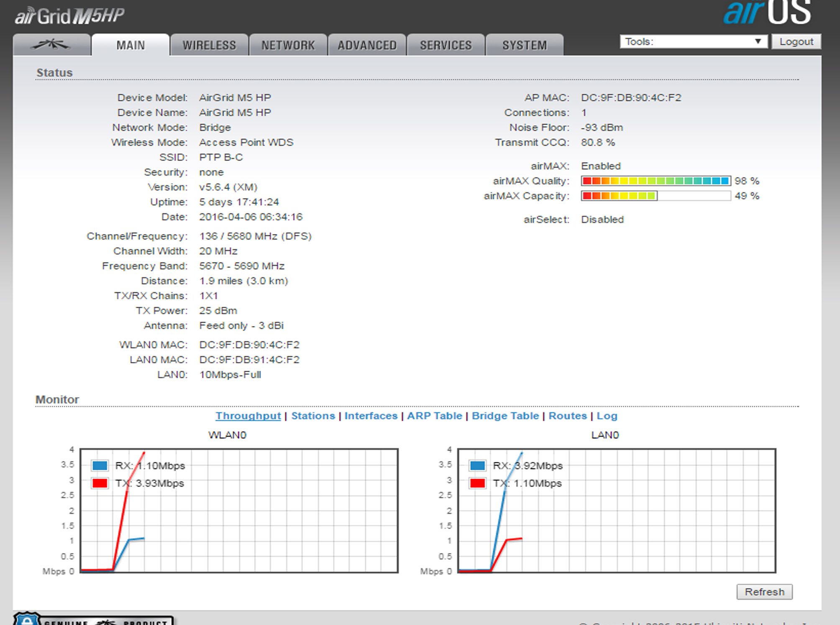Switch to the NETWORK tab
Screen dimensions: 840x625
(x=288, y=45)
